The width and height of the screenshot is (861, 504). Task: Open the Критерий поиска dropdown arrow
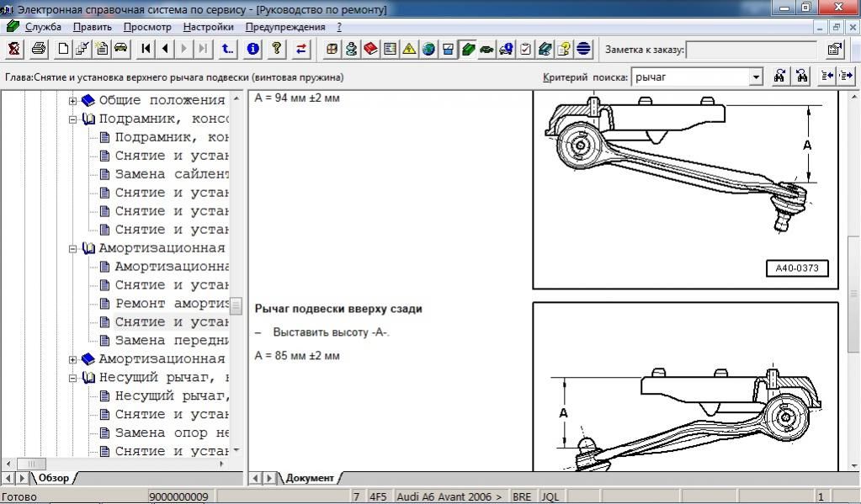coord(756,77)
